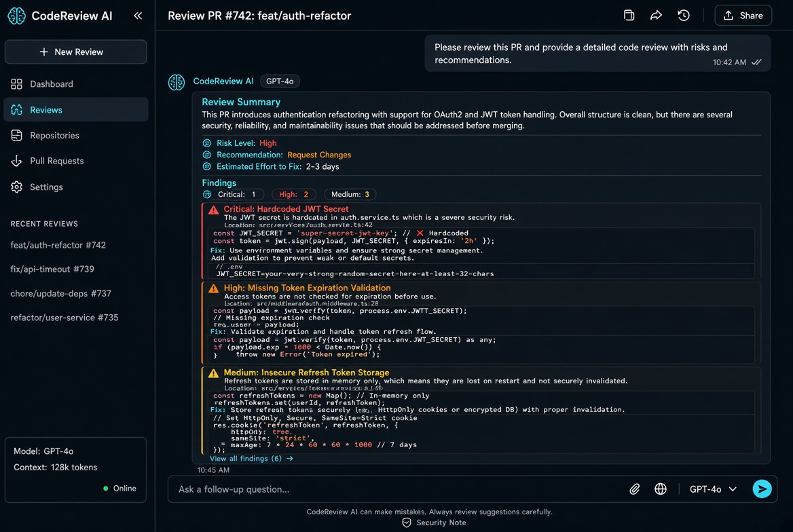Click the Estimated Effort row icon
The image size is (793, 532).
(206, 166)
